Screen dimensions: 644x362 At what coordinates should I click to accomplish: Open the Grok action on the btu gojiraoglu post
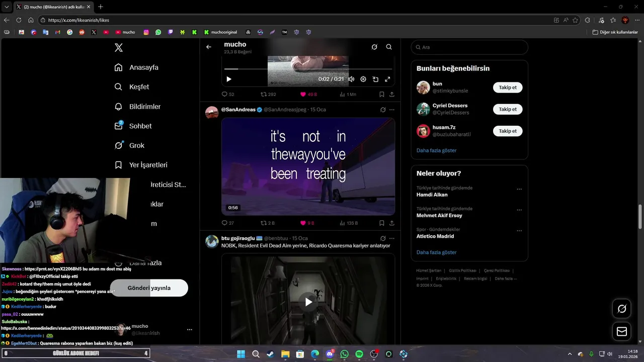tap(383, 238)
